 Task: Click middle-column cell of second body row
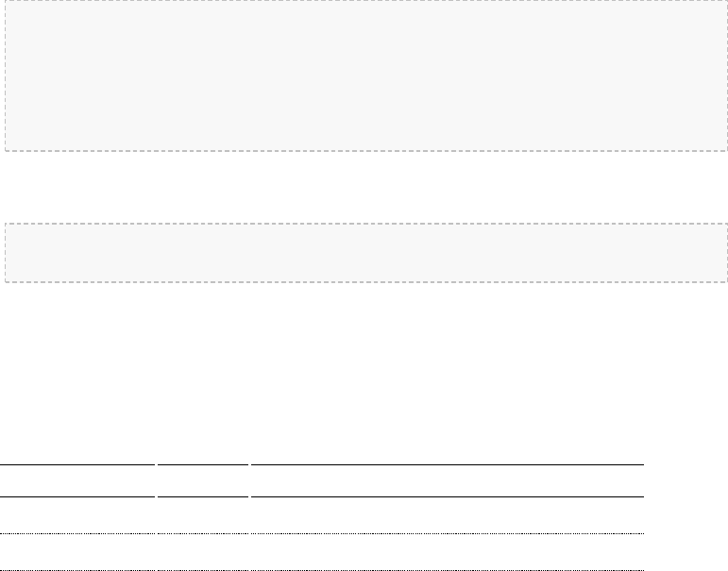203,552
